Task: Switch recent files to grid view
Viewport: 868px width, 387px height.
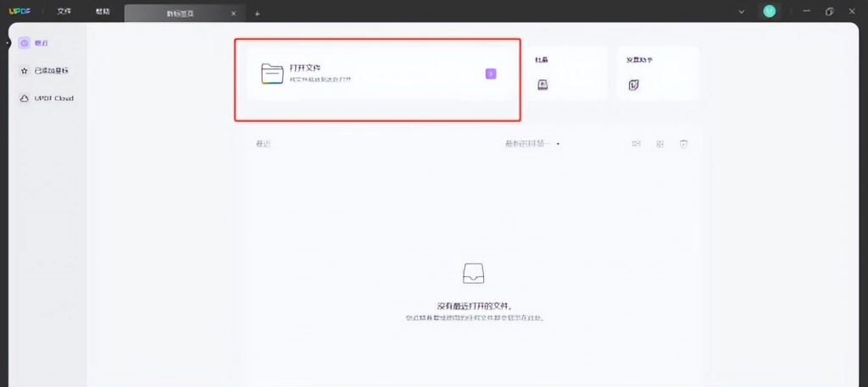Action: pos(659,144)
